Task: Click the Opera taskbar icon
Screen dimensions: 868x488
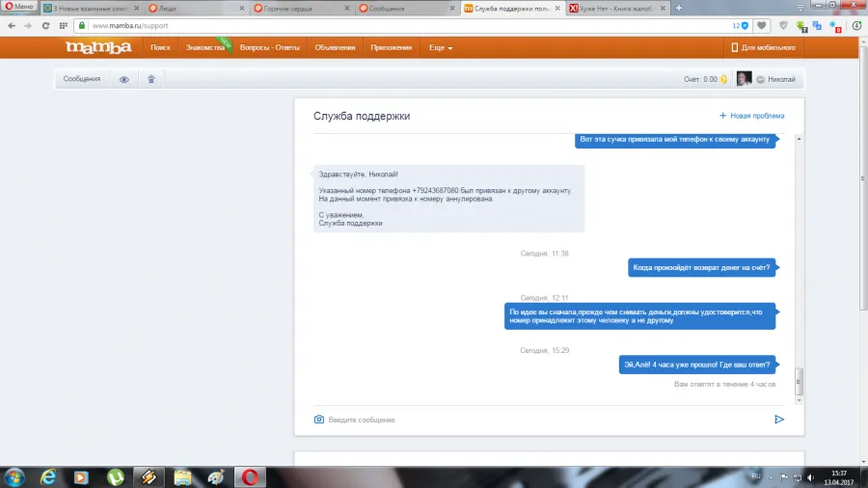Action: [250, 477]
